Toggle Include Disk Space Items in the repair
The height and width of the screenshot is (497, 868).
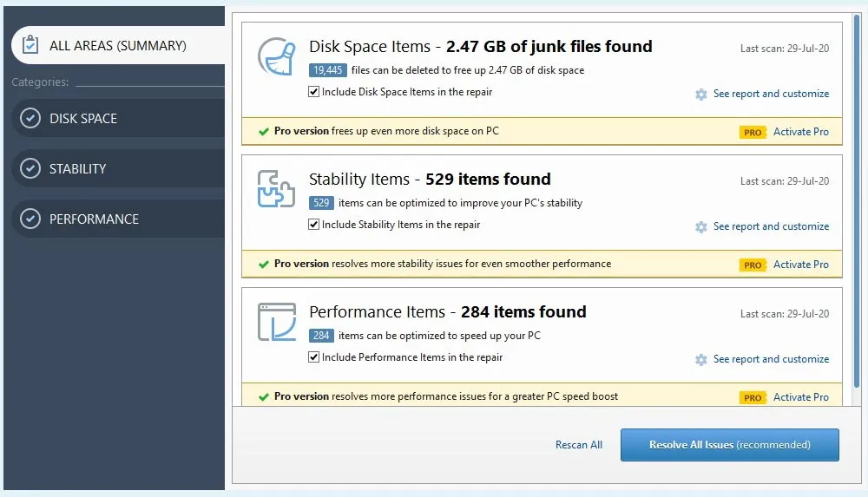[314, 92]
